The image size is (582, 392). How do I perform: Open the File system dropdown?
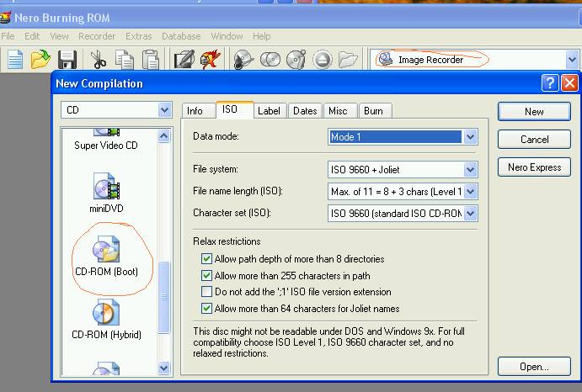pyautogui.click(x=470, y=169)
